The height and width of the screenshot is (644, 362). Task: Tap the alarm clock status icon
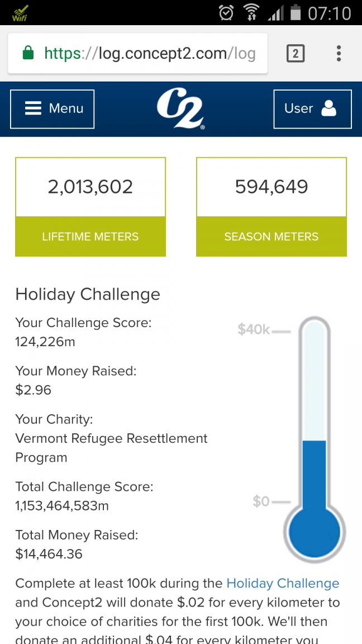[226, 13]
